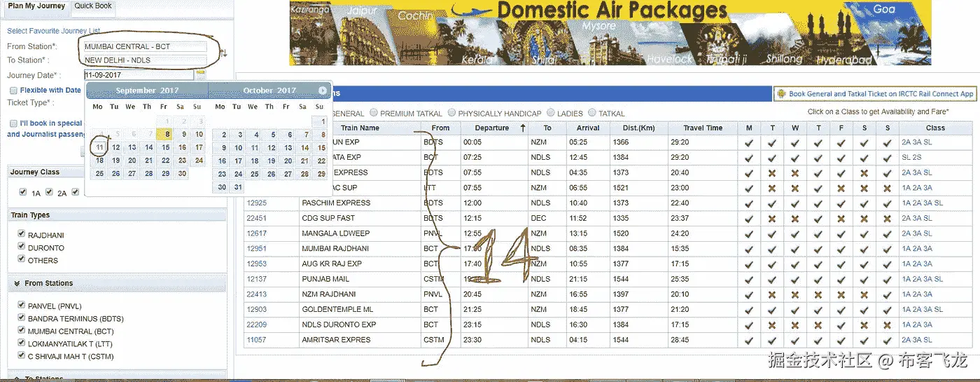
Task: Open Select Favourite Journey List link
Action: (x=54, y=31)
